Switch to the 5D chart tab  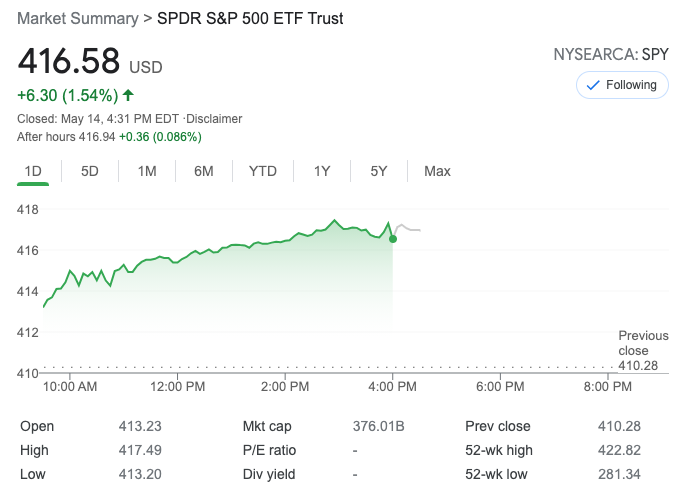click(x=90, y=171)
